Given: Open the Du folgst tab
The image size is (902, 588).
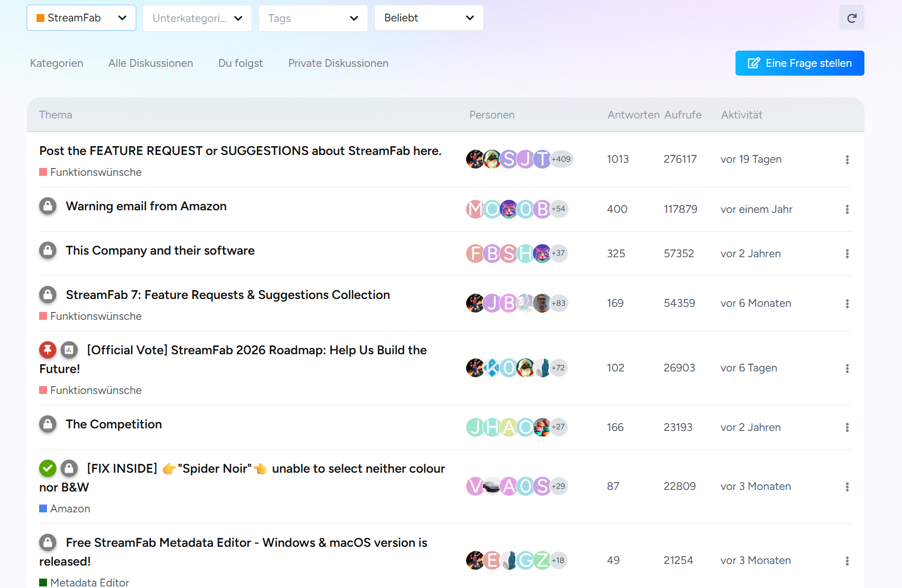Looking at the screenshot, I should [x=241, y=63].
